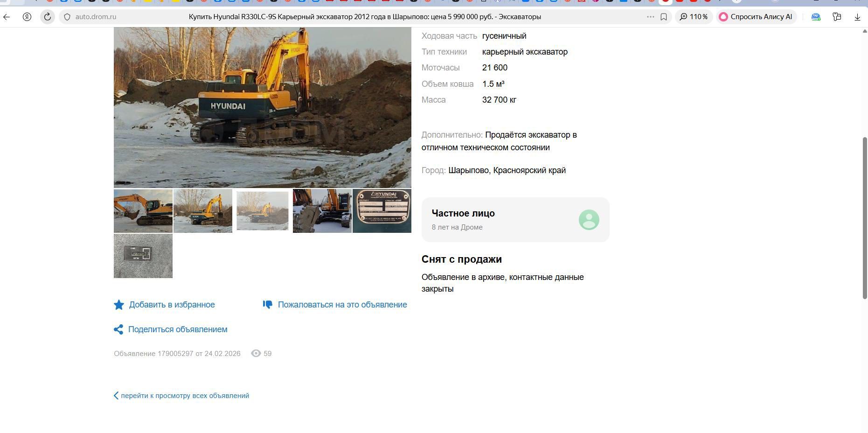The height and width of the screenshot is (433, 868).
Task: Click the 8 лет на Дроме text
Action: click(457, 227)
